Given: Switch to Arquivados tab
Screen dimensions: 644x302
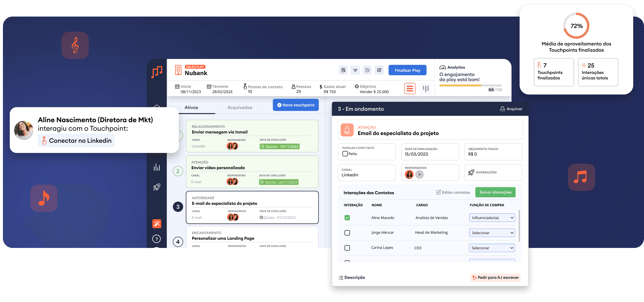Looking at the screenshot, I should (240, 107).
